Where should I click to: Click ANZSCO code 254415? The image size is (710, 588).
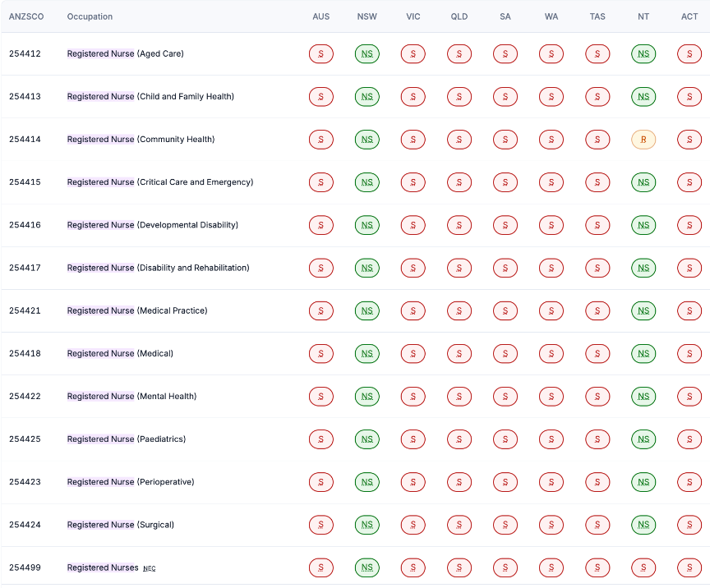25,182
